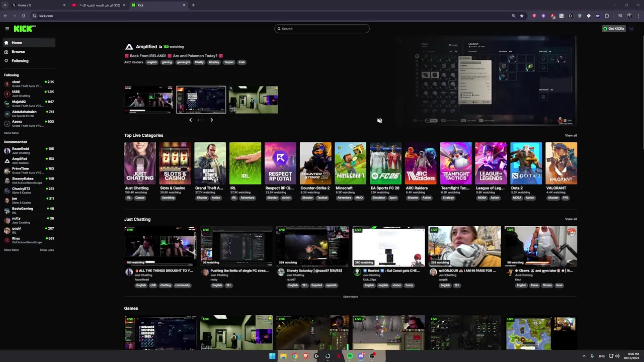Viewport: 644px width, 362px height.
Task: Open the Respect RP (GTA) category cover
Action: point(280,163)
